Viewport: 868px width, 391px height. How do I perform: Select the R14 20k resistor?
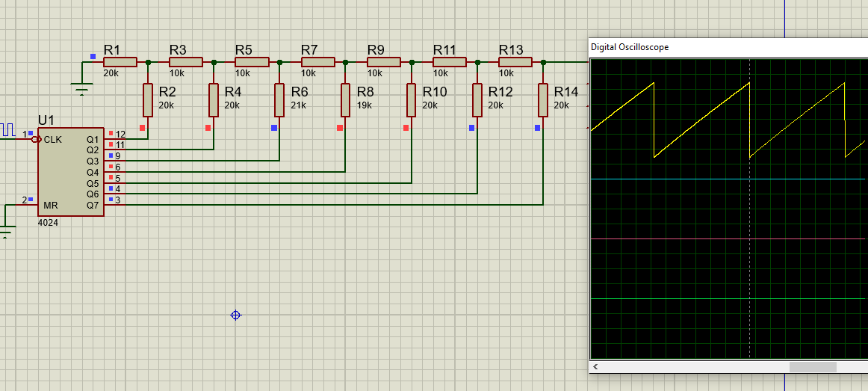(x=542, y=100)
